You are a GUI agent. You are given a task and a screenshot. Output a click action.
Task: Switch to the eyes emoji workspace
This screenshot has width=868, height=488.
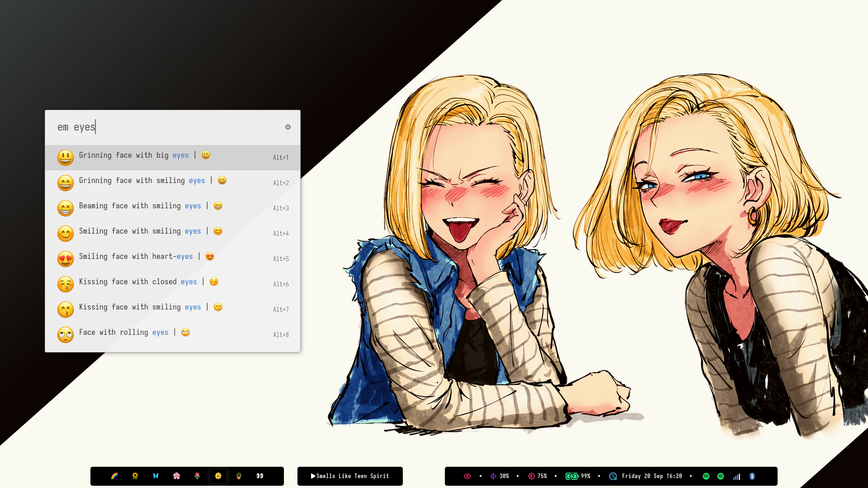260,476
